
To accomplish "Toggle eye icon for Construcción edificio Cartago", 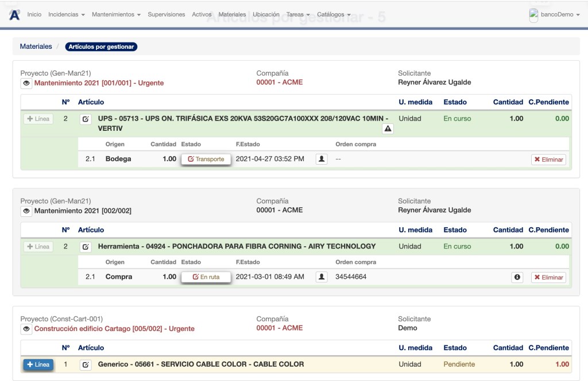I will [x=26, y=329].
